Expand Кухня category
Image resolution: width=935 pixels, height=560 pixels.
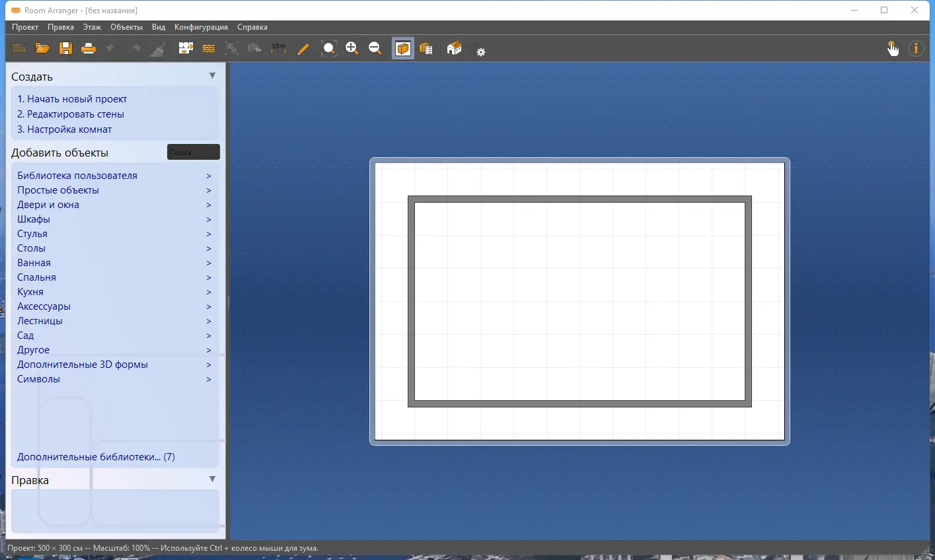[114, 292]
